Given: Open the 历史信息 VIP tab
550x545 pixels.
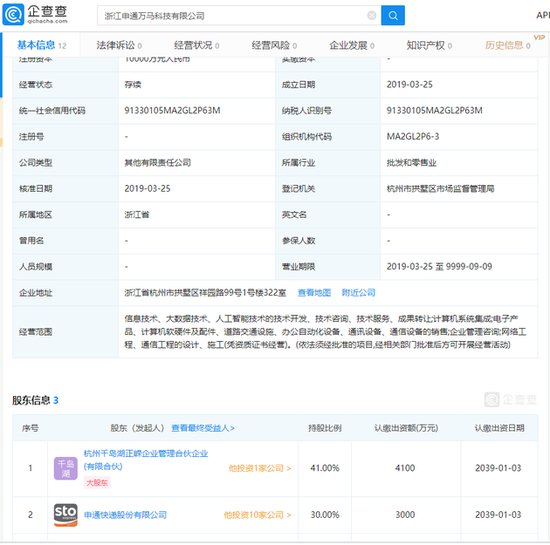Looking at the screenshot, I should (507, 45).
